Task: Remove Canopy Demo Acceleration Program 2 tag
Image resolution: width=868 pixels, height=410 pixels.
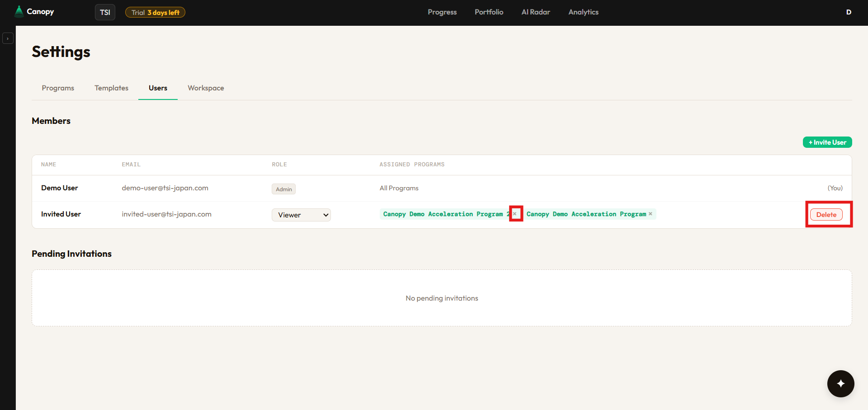Action: pos(515,214)
